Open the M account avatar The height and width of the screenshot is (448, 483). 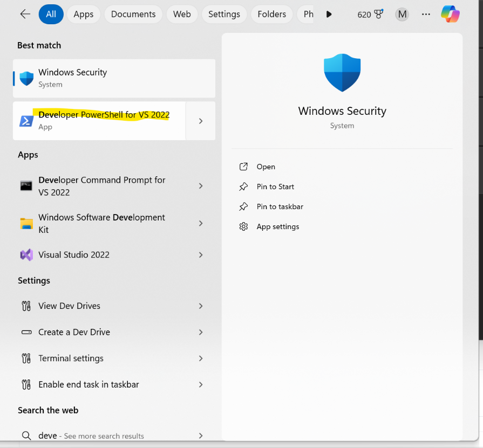[x=402, y=14]
